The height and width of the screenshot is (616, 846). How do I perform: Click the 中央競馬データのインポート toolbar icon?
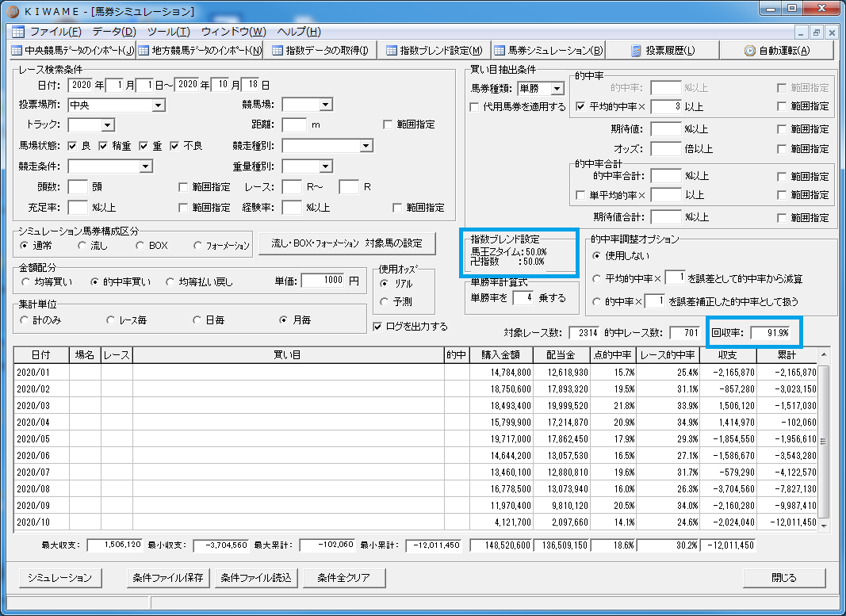pyautogui.click(x=17, y=51)
